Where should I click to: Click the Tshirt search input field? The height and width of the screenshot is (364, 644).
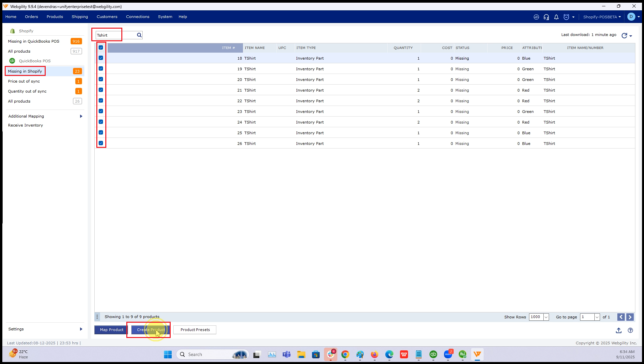pos(115,35)
